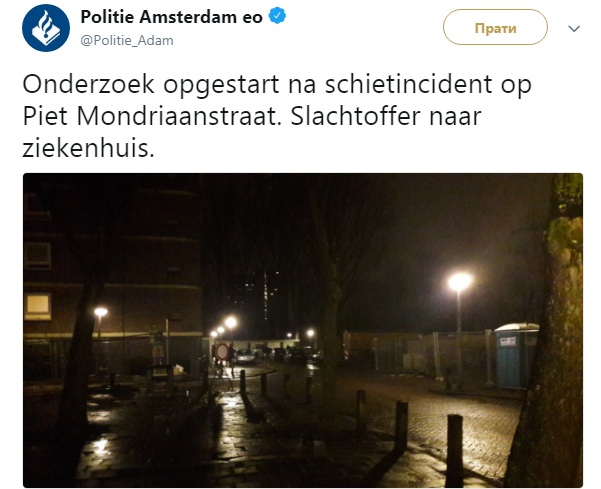Click the word Slachtoffer in the tweet
Screen dimensions: 601x489
355,116
